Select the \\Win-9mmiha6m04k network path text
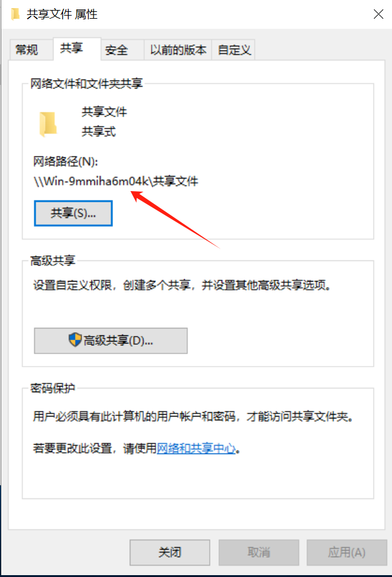The image size is (392, 577). point(115,182)
